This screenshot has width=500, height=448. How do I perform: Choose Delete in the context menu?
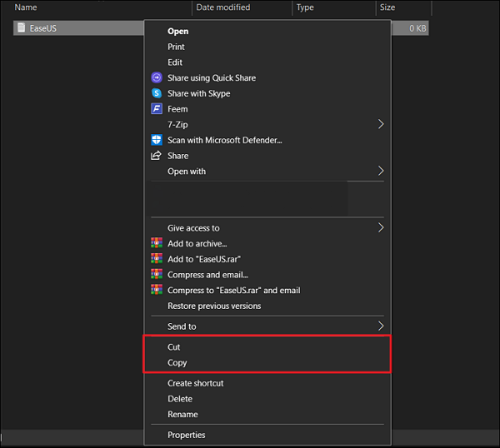[180, 399]
